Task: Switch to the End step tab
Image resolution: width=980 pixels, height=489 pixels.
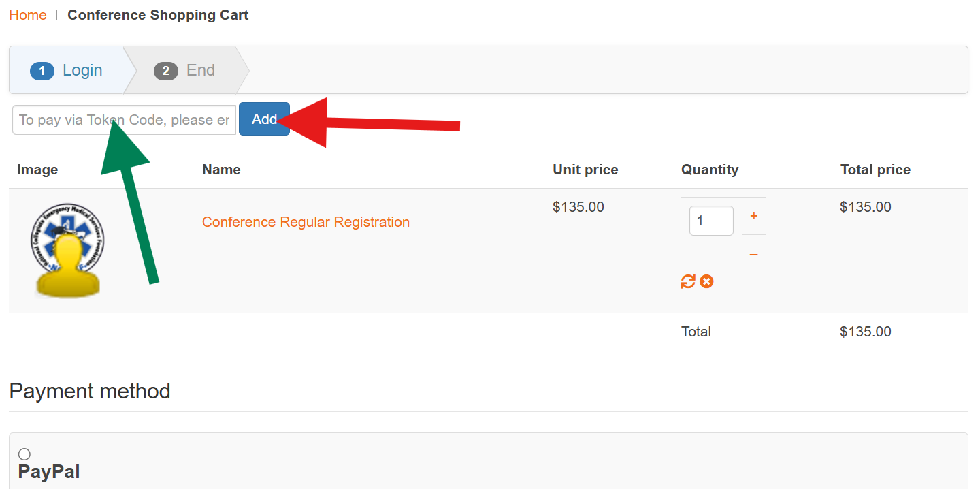Action: (x=200, y=70)
